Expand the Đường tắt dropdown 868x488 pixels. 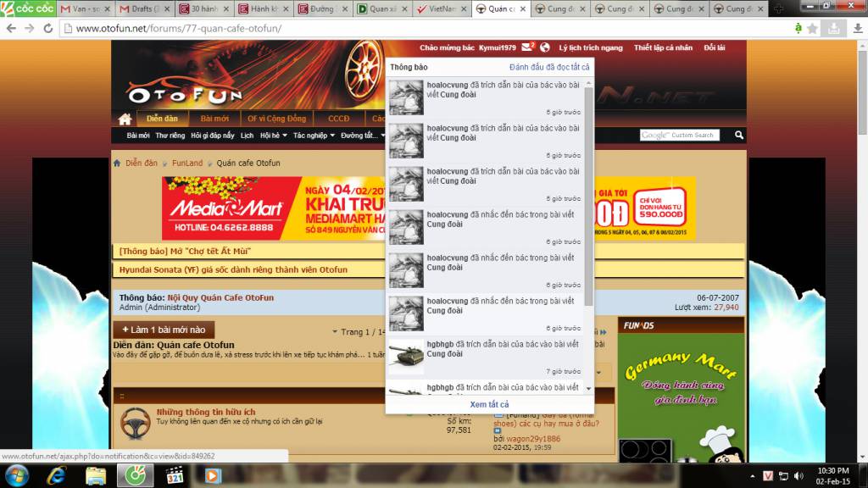pyautogui.click(x=363, y=136)
